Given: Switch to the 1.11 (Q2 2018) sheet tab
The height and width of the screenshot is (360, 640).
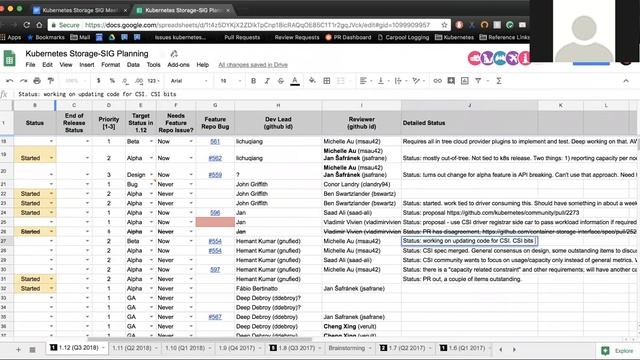Looking at the screenshot, I should [131, 348].
